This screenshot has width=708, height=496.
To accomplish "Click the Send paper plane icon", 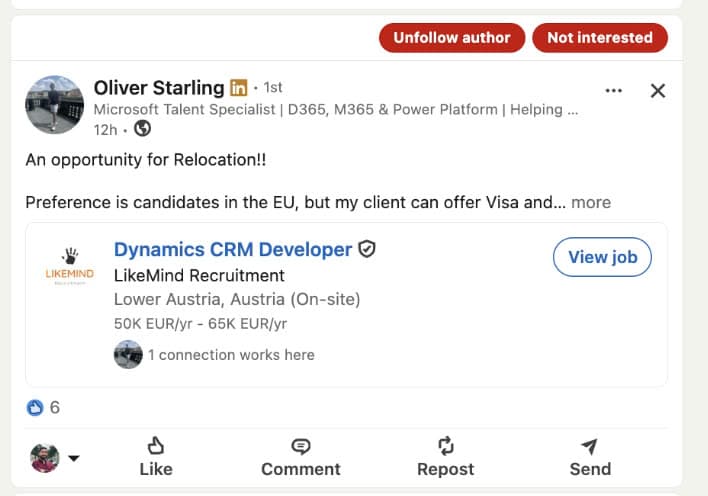I will pyautogui.click(x=590, y=446).
